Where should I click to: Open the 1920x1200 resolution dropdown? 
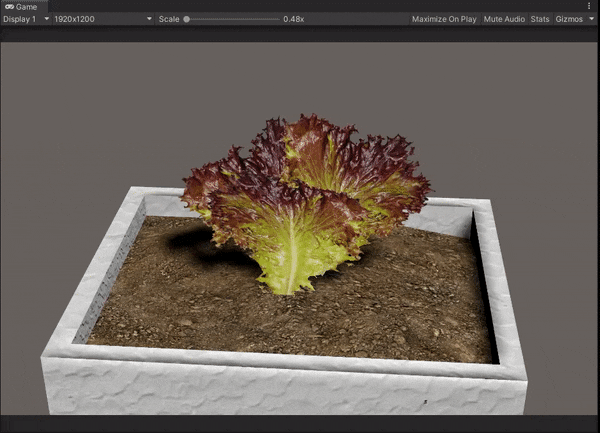[x=103, y=19]
